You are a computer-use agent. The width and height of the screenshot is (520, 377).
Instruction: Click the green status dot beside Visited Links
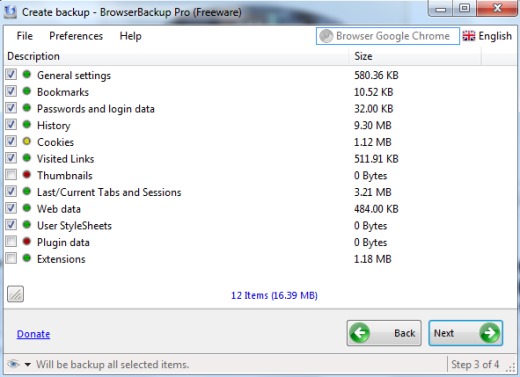[27, 158]
